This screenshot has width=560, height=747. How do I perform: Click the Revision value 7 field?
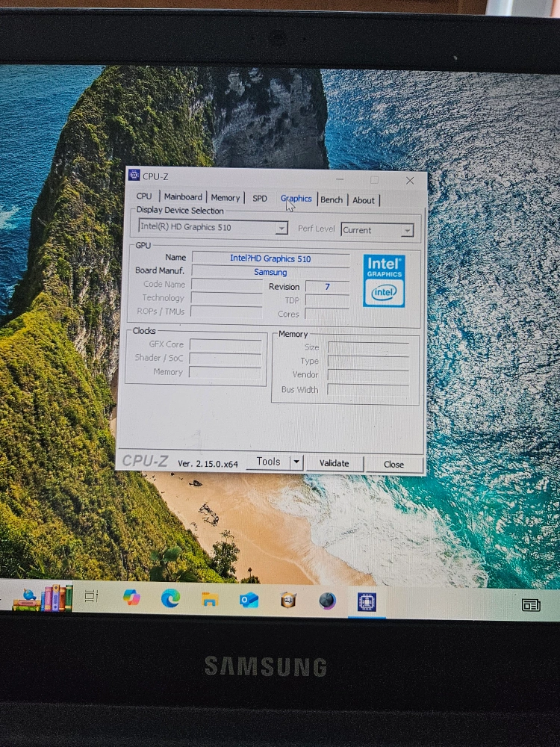(x=327, y=286)
